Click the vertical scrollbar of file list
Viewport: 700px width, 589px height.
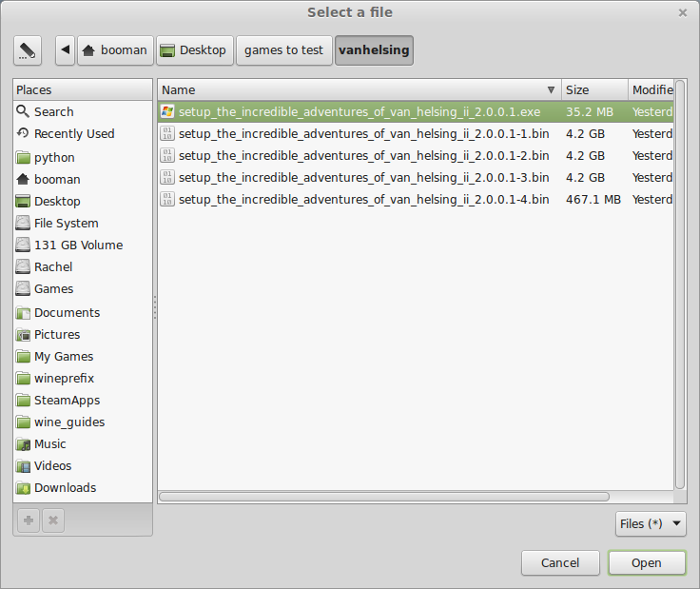[680, 285]
